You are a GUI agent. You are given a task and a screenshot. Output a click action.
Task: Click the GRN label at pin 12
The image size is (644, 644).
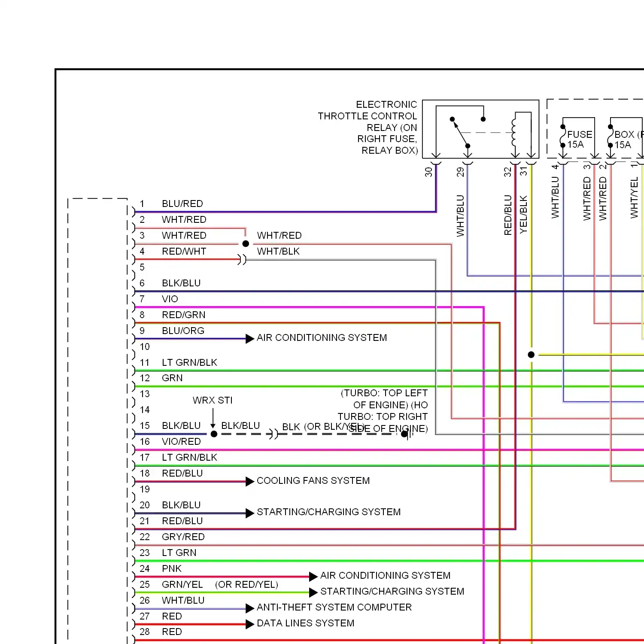pos(172,378)
